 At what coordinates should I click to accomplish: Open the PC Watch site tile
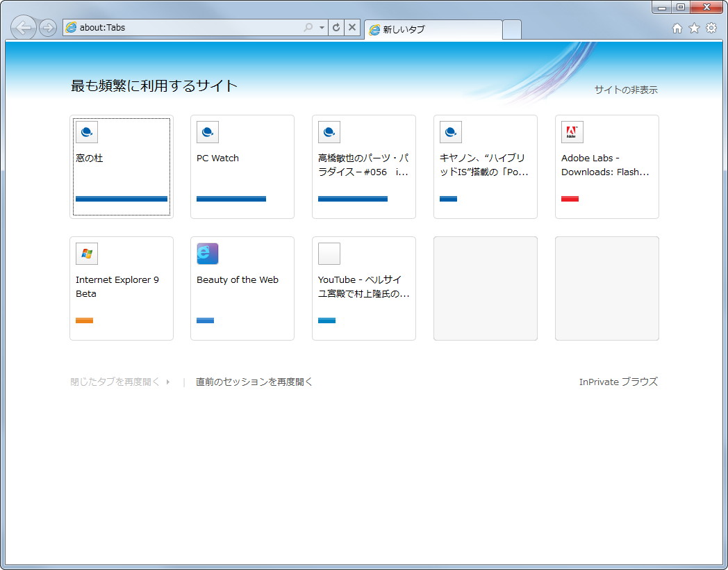click(x=242, y=167)
